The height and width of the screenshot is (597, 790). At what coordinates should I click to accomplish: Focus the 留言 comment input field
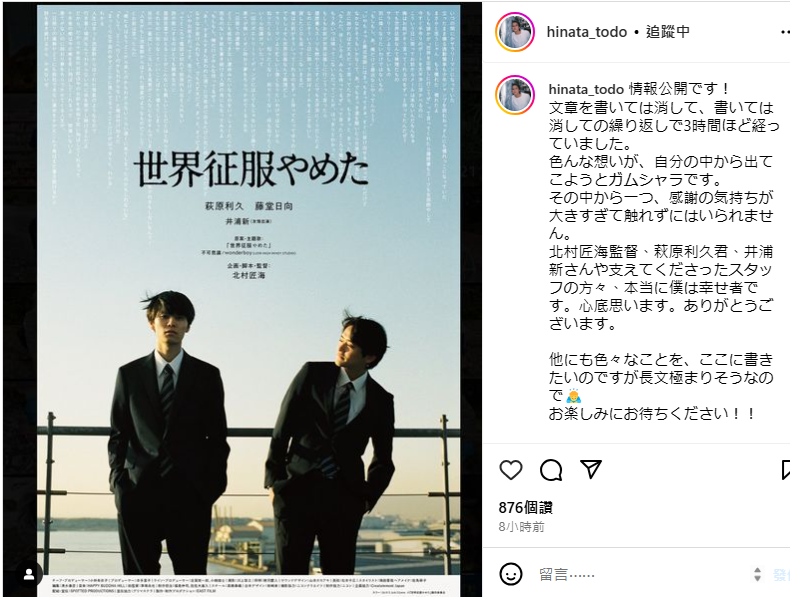tap(640, 574)
